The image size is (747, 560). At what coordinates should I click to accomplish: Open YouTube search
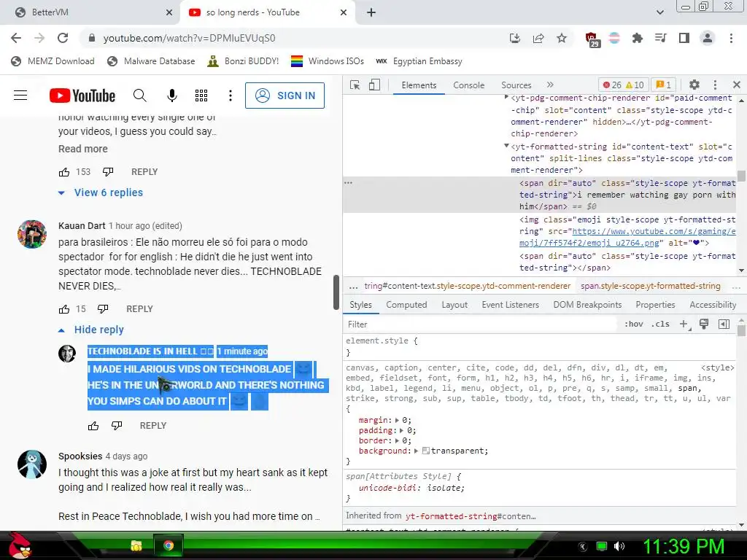(x=139, y=96)
